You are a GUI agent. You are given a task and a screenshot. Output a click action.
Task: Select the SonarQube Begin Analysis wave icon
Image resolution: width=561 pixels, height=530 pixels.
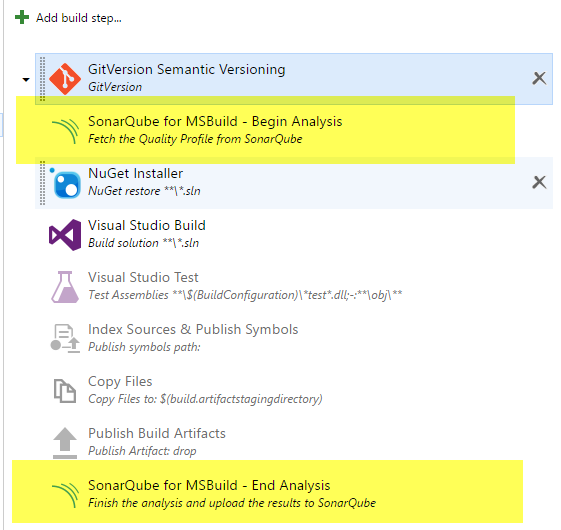click(65, 131)
